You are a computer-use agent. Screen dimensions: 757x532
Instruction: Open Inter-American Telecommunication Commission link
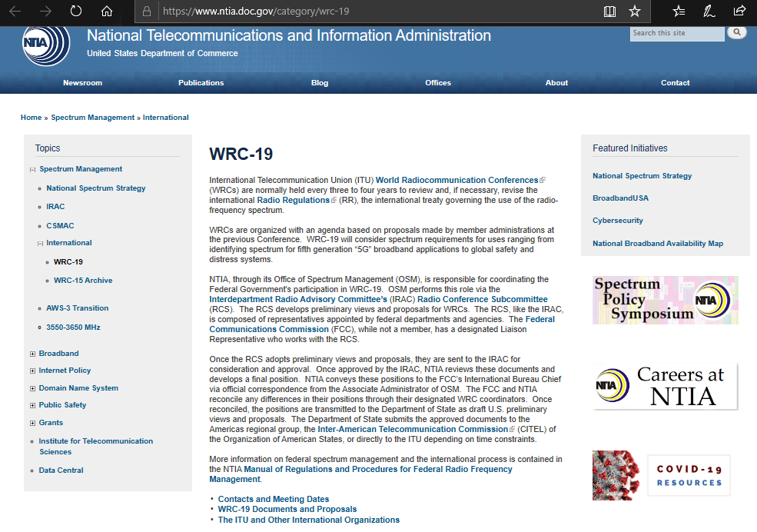click(x=413, y=429)
